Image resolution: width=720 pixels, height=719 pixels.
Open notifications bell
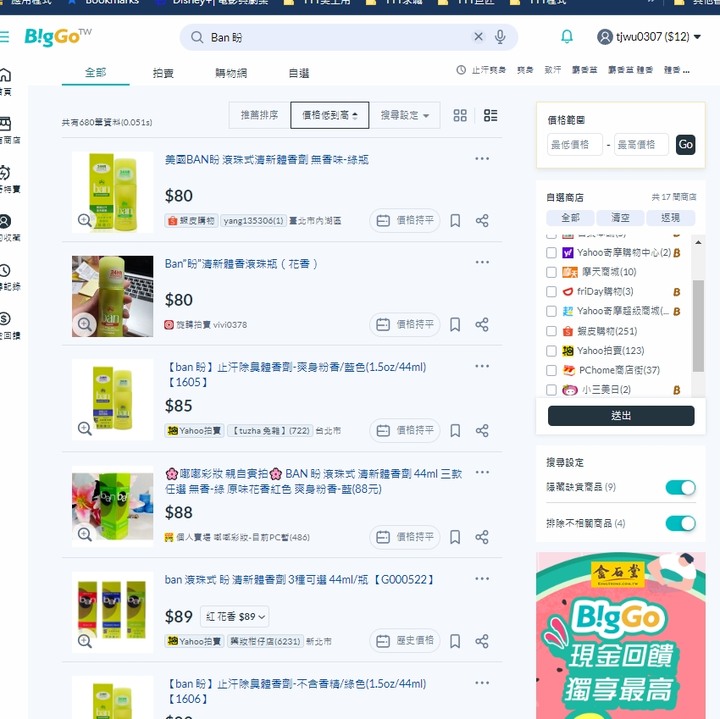[x=567, y=36]
